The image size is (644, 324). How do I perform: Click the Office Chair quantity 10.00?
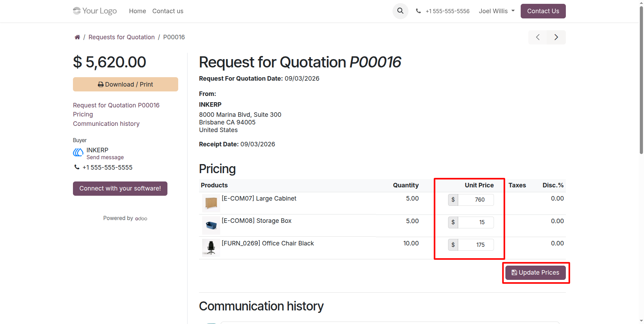tap(411, 243)
